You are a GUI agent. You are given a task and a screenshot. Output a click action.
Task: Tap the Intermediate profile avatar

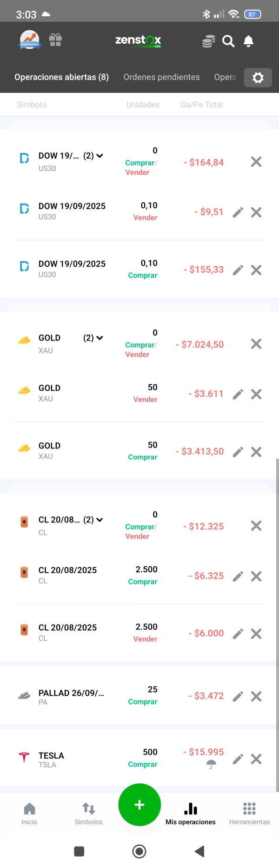pos(29,40)
